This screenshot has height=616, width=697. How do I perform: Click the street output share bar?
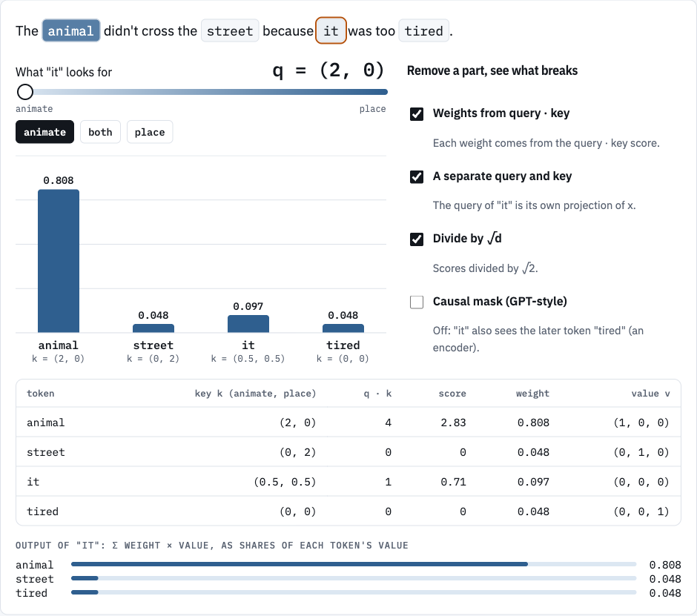click(x=354, y=578)
